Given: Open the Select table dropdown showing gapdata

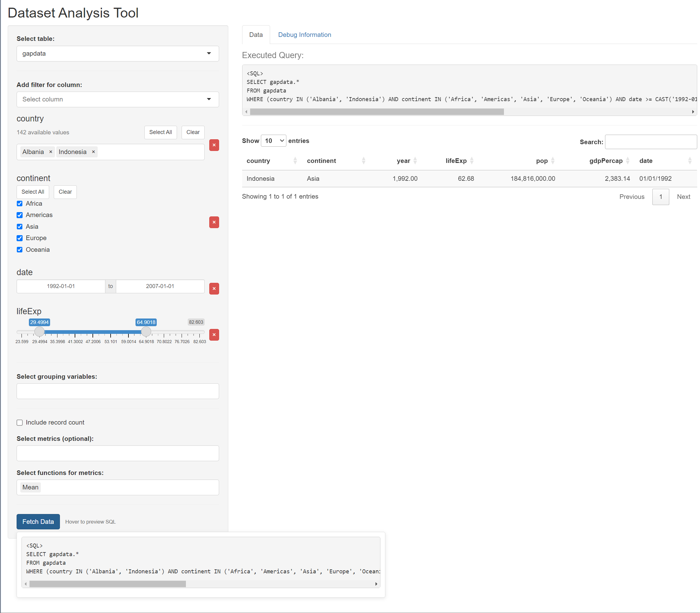Looking at the screenshot, I should (x=118, y=54).
